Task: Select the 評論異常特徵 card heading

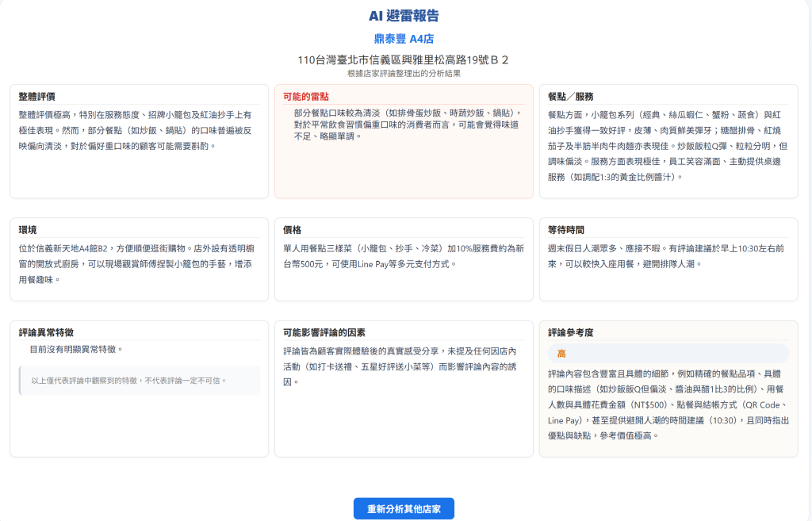Action: [46, 332]
